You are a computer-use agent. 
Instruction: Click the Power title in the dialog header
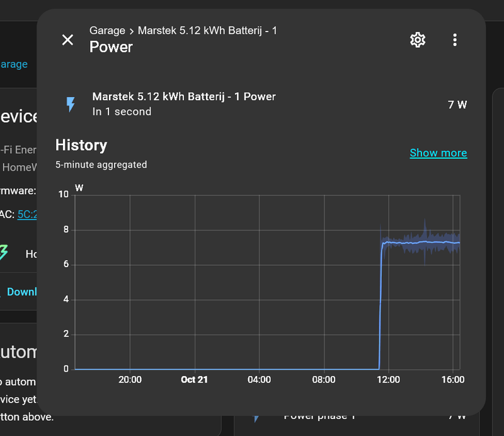111,47
